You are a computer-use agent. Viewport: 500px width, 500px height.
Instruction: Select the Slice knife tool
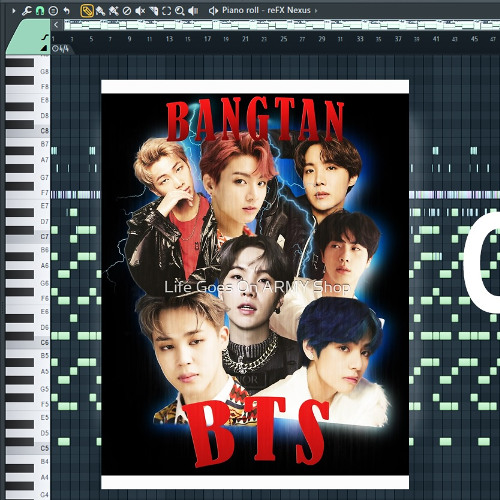pyautogui.click(x=153, y=11)
